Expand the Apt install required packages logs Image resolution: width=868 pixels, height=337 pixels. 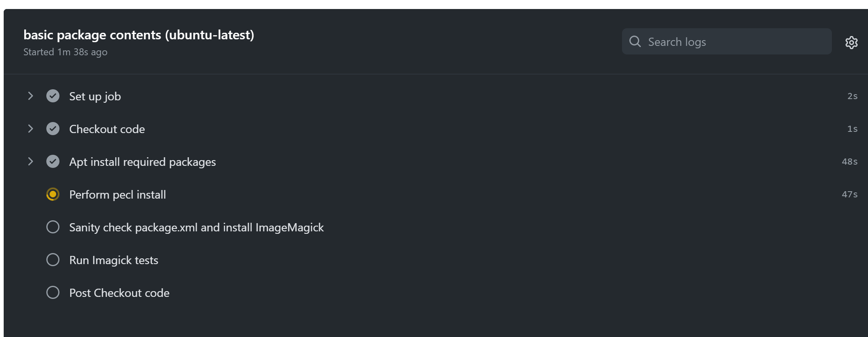tap(30, 161)
